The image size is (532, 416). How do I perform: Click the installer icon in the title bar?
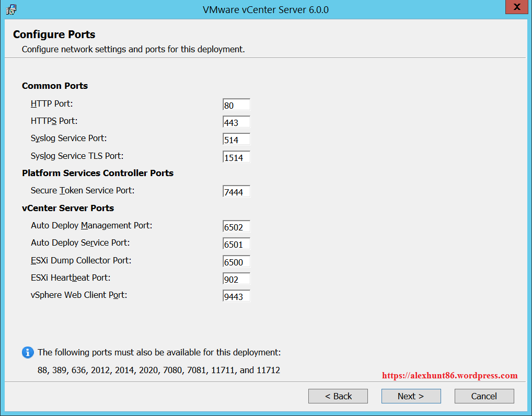tap(11, 9)
